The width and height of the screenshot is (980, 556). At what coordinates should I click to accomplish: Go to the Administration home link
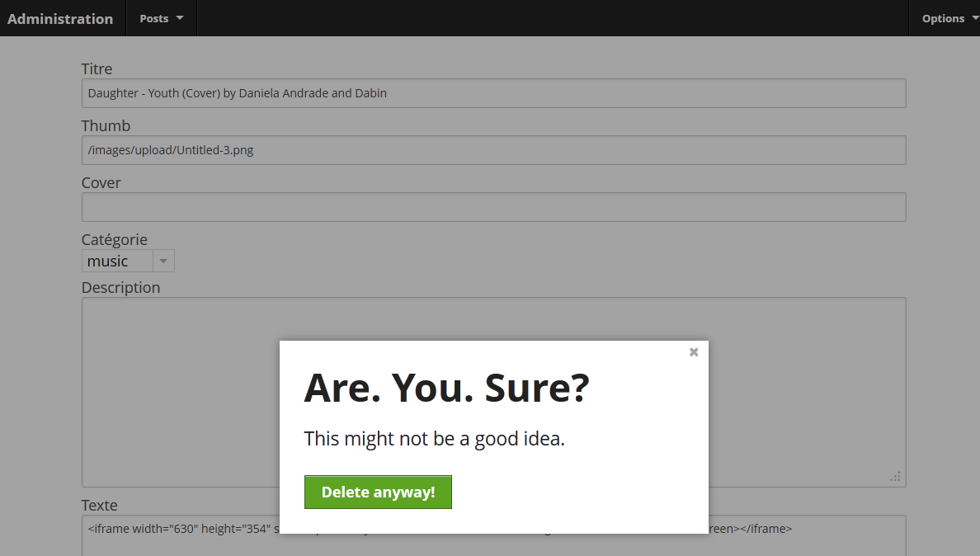[x=60, y=18]
